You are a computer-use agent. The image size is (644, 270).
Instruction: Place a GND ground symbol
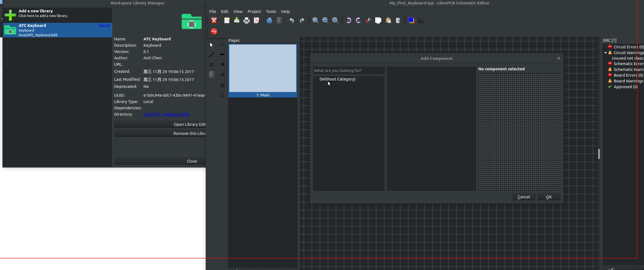point(222,84)
